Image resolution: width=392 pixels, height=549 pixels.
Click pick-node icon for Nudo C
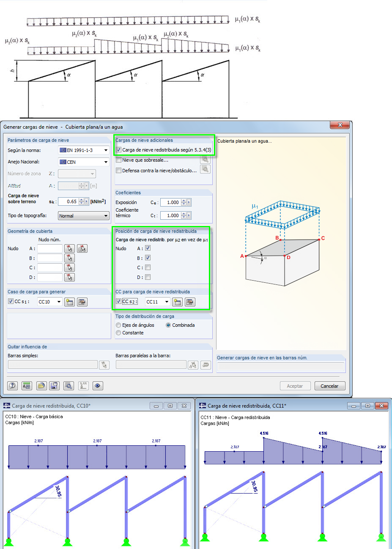(69, 268)
